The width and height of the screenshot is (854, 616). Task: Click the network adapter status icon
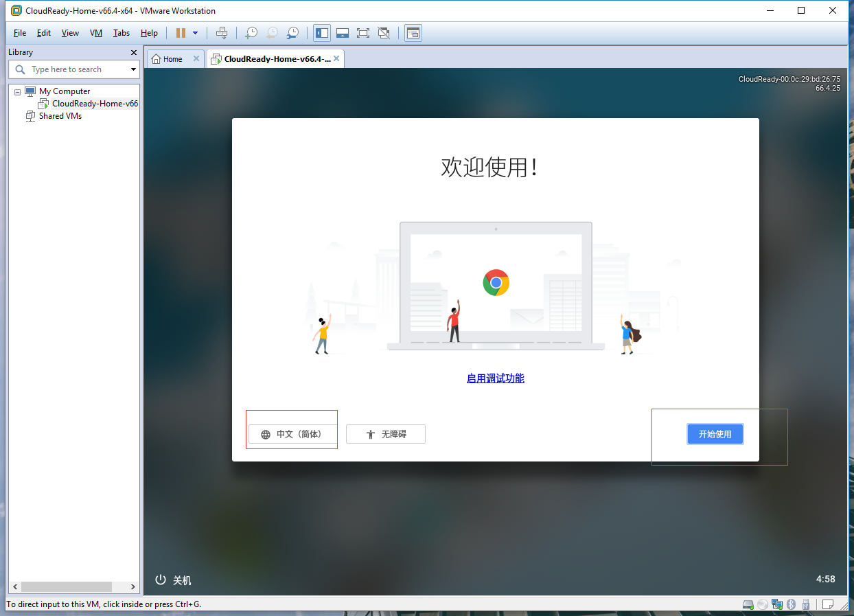[x=777, y=604]
